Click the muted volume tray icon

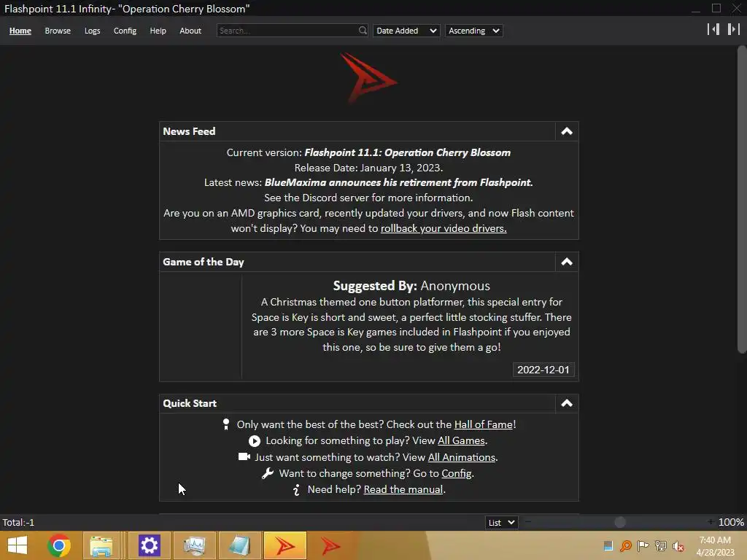[x=678, y=545]
